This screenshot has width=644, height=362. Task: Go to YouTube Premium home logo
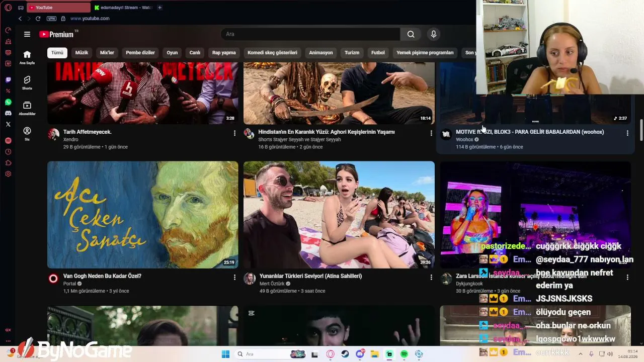tap(57, 34)
